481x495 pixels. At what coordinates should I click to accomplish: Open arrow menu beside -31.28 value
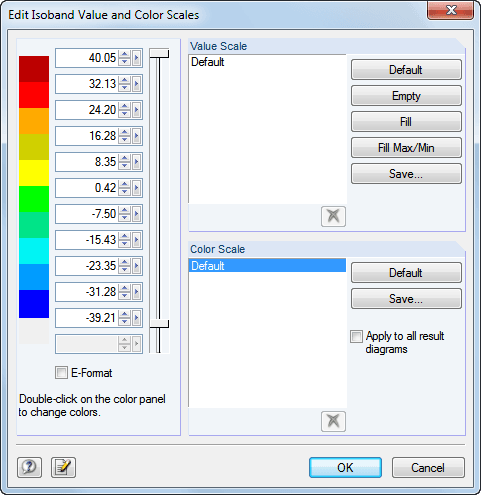(136, 292)
